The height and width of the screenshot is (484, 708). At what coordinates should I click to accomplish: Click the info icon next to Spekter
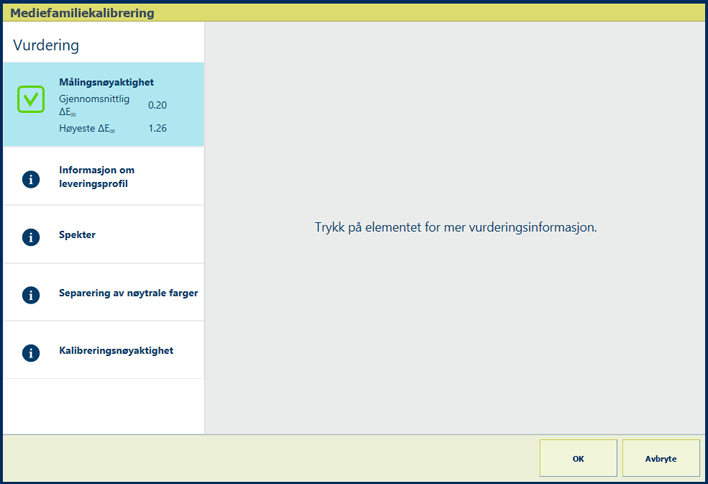coord(31,237)
